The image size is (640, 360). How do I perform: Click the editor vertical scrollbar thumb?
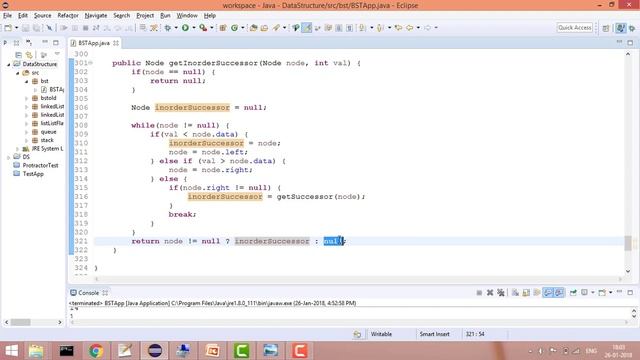click(628, 243)
